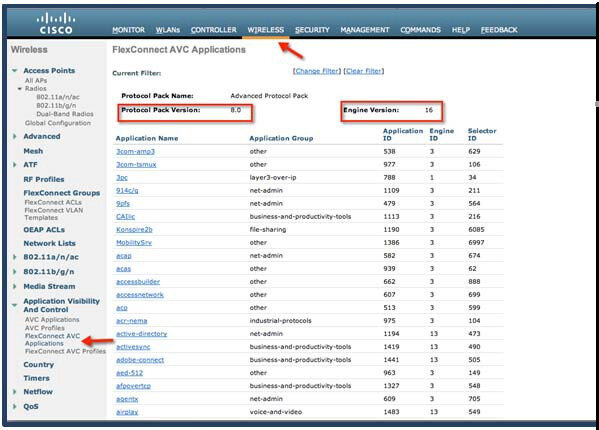Viewport: 599px width, 430px height.
Task: Collapse Application Visibility And Control arrow
Action: [x=15, y=305]
